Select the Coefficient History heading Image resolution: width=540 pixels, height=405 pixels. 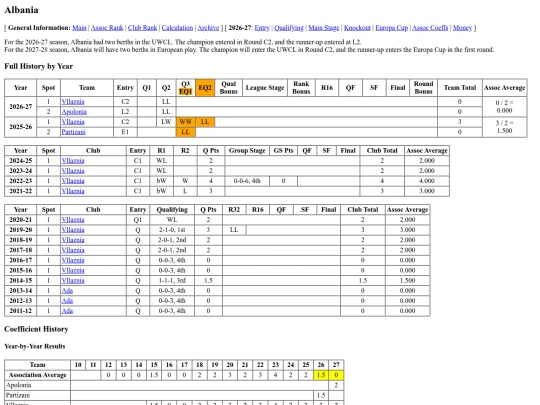[36, 329]
